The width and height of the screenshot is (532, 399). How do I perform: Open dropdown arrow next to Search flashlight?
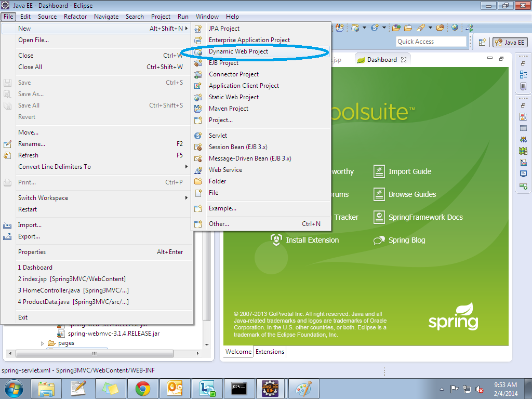coord(430,28)
